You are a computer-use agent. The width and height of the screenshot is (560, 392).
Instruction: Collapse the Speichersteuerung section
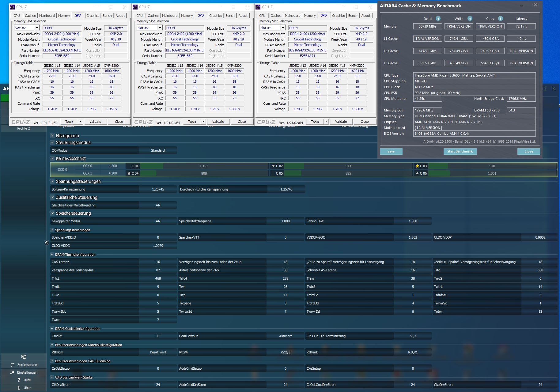click(x=52, y=213)
